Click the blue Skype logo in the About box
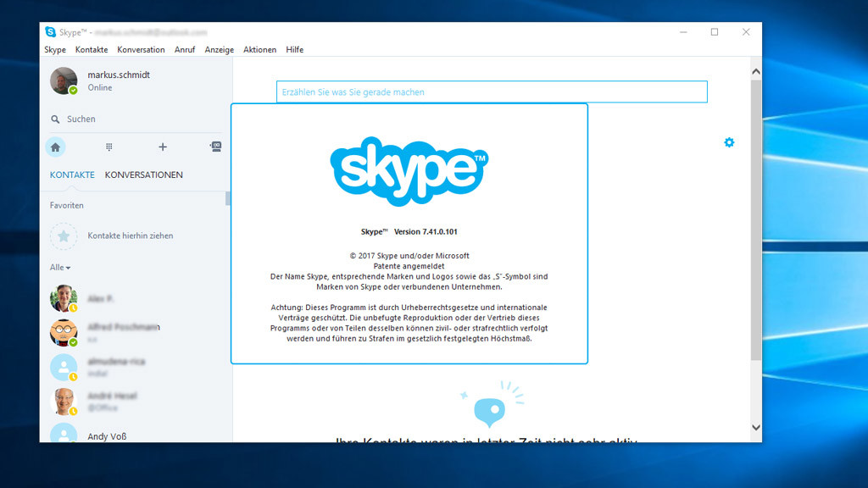Viewport: 868px width, 488px height. (409, 169)
